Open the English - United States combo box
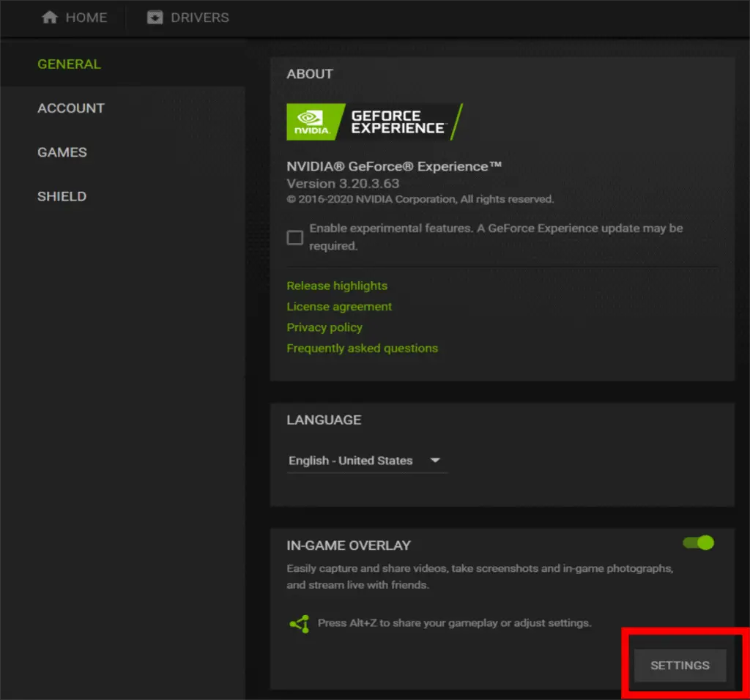This screenshot has height=700, width=750. 367,461
